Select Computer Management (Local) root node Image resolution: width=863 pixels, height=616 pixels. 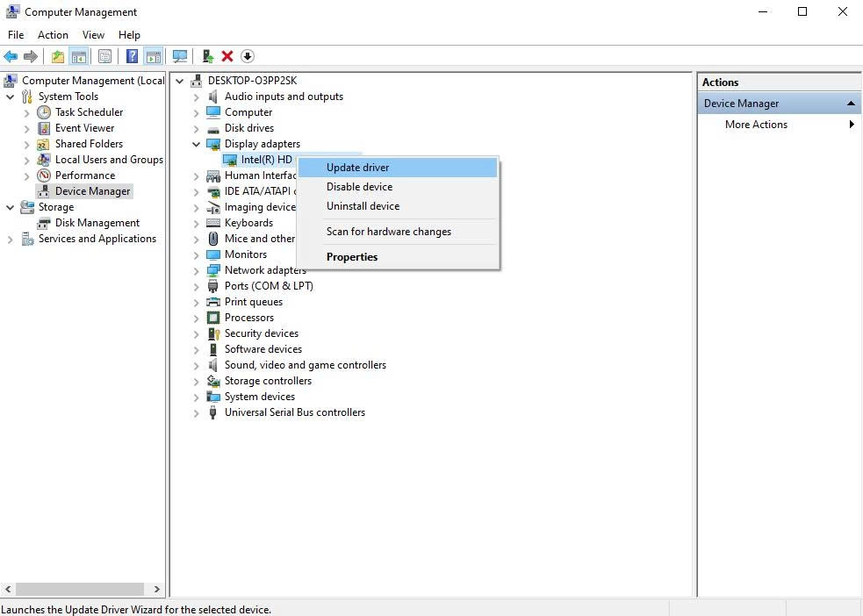click(93, 81)
